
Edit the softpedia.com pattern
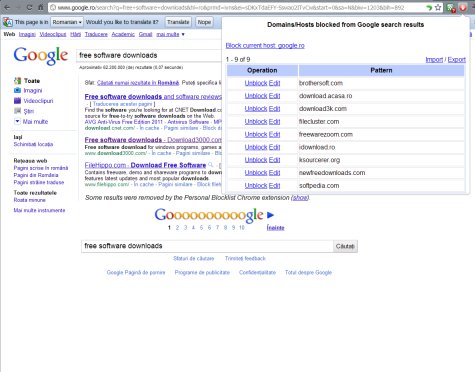pos(274,186)
